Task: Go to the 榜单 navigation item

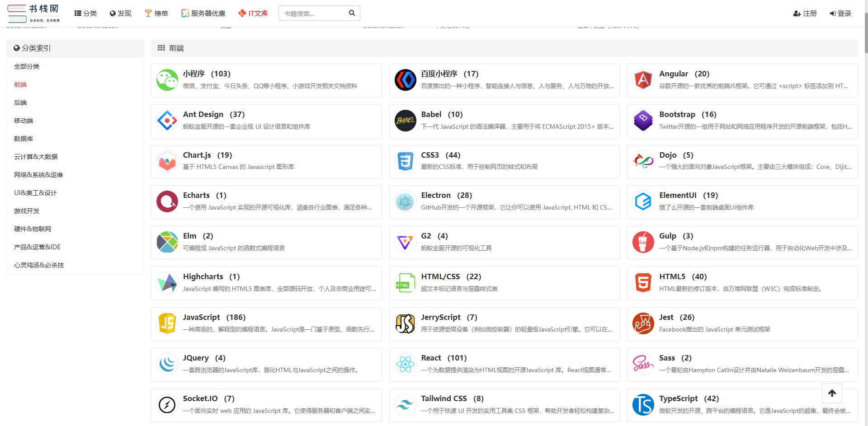Action: pyautogui.click(x=156, y=14)
